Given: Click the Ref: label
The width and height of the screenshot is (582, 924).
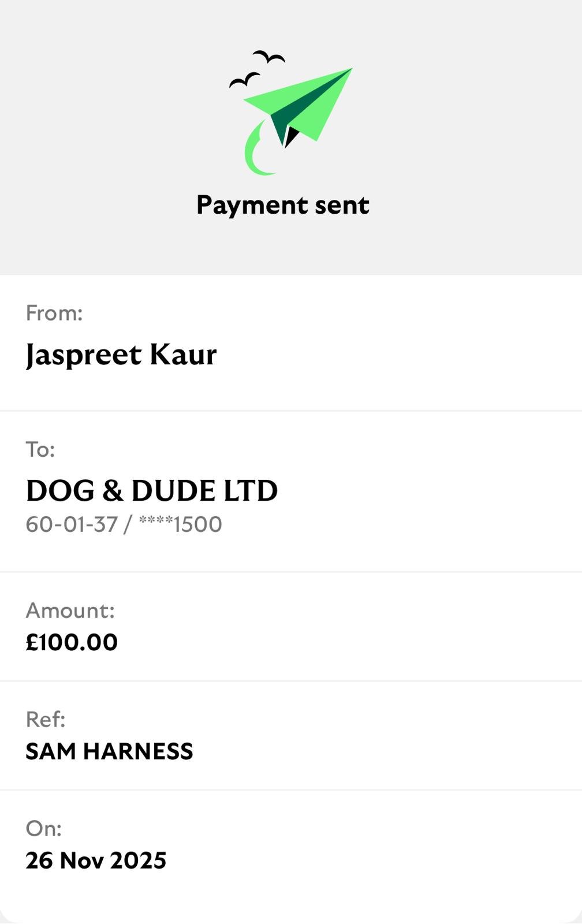Looking at the screenshot, I should [46, 719].
